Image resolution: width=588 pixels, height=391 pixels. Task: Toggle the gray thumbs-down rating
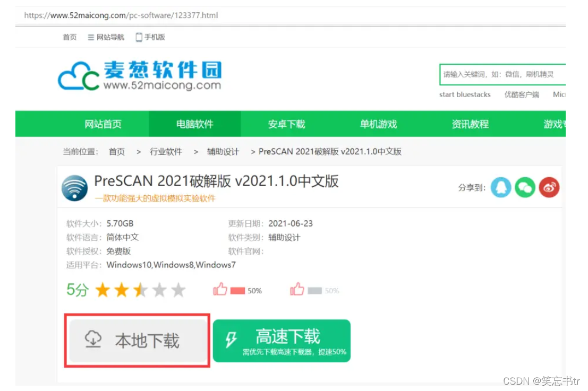click(x=297, y=289)
